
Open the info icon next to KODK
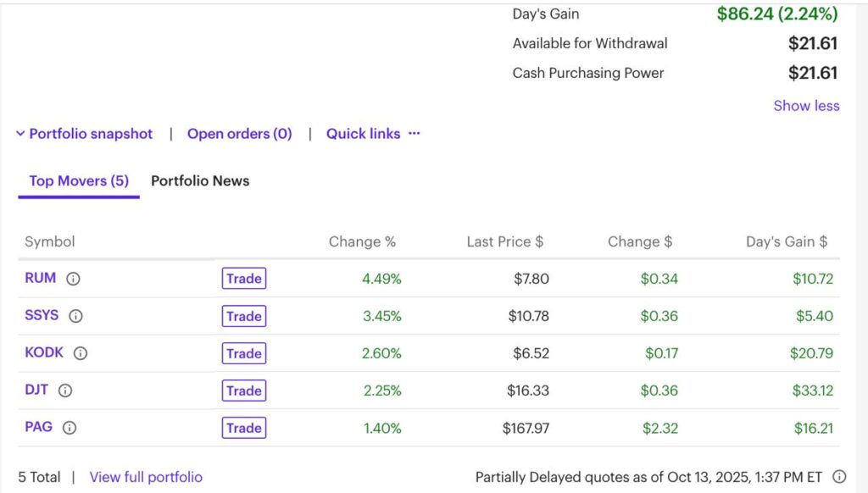coord(81,353)
